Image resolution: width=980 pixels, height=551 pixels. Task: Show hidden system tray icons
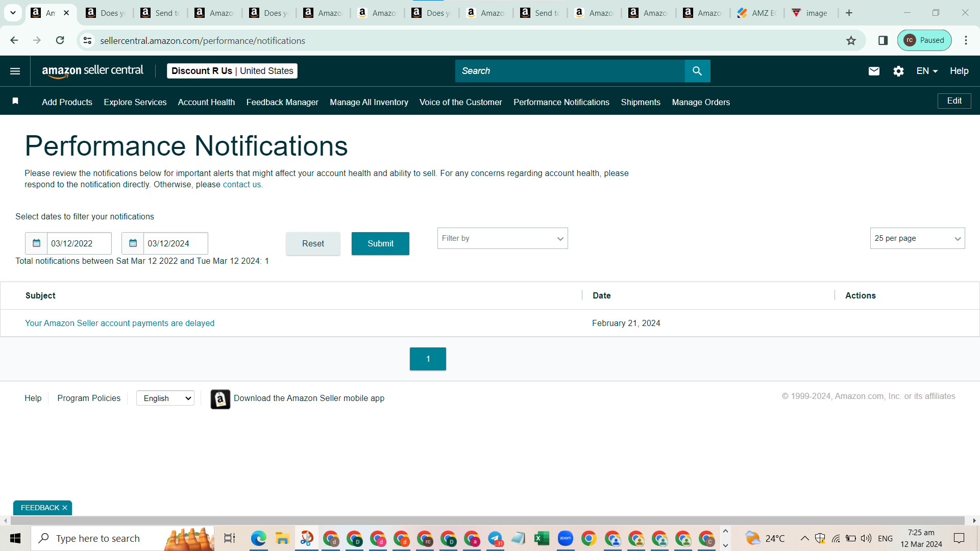coord(804,538)
